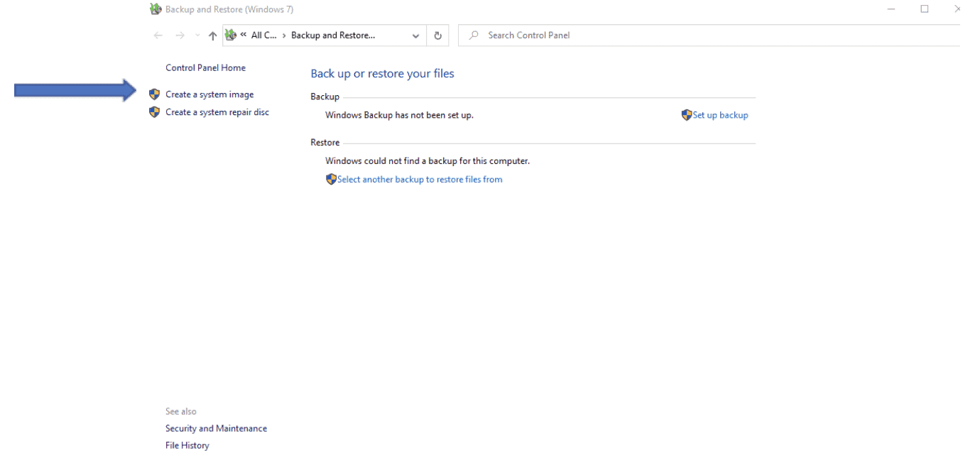Click the Backup and Restore title bar icon
Viewport: 980px width, 463px height.
click(156, 9)
